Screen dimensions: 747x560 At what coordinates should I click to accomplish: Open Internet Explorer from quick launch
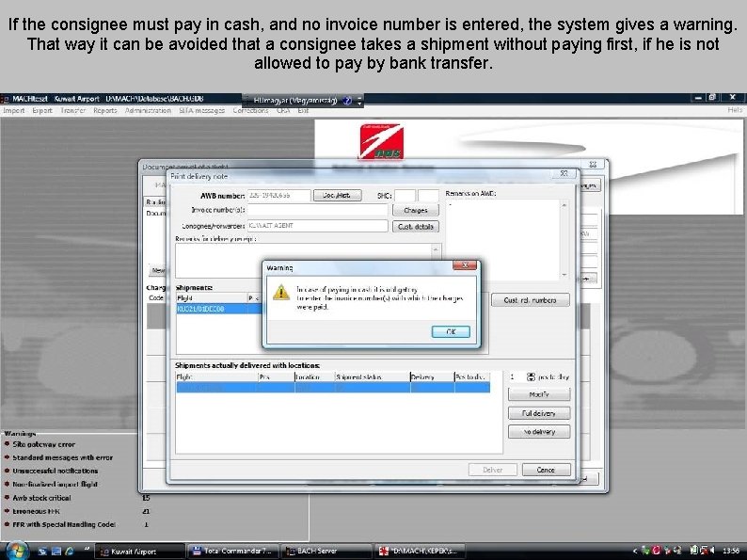(70, 551)
